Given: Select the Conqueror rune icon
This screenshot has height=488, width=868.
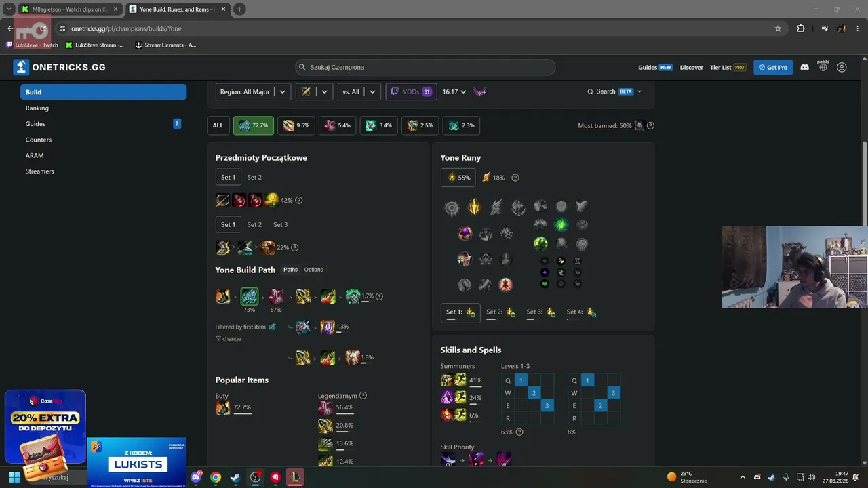Looking at the screenshot, I should pyautogui.click(x=518, y=207).
